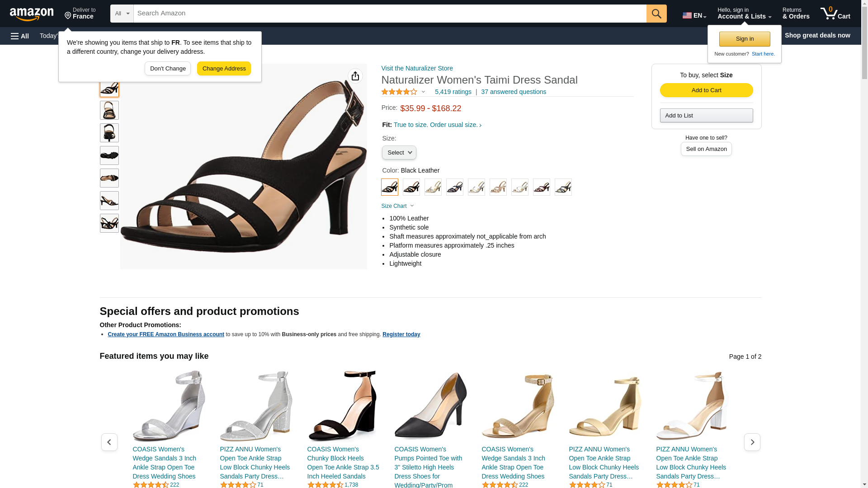This screenshot has height=488, width=868.
Task: Expand the search category All dropdown
Action: pyautogui.click(x=122, y=14)
